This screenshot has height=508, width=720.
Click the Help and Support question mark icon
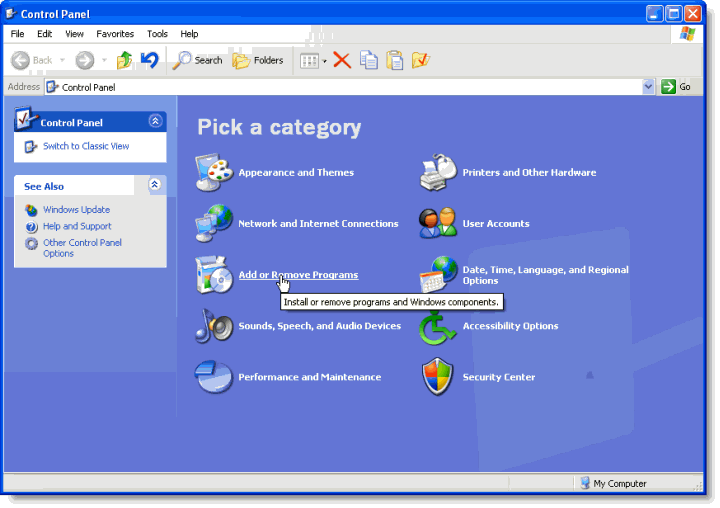point(32,227)
